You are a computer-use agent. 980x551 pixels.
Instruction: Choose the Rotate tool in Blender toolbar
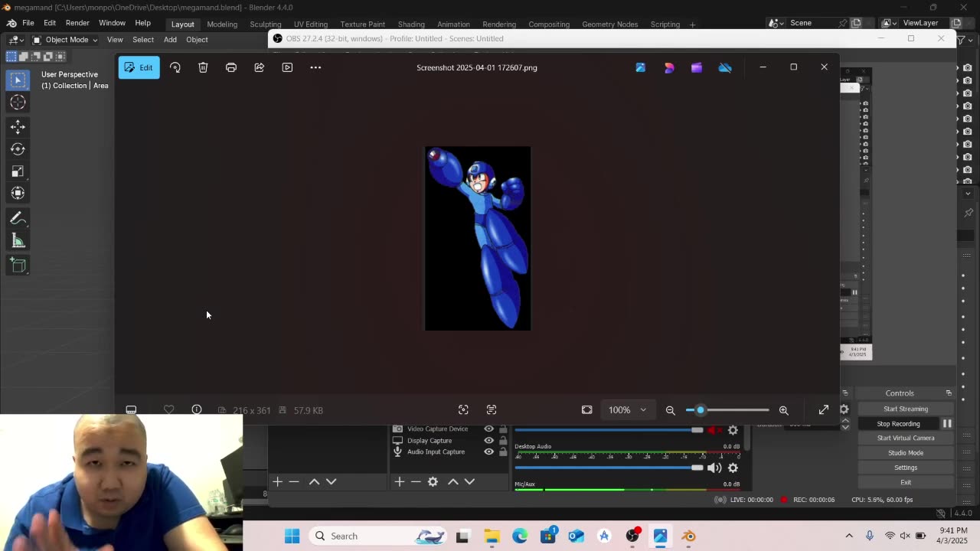[x=18, y=148]
